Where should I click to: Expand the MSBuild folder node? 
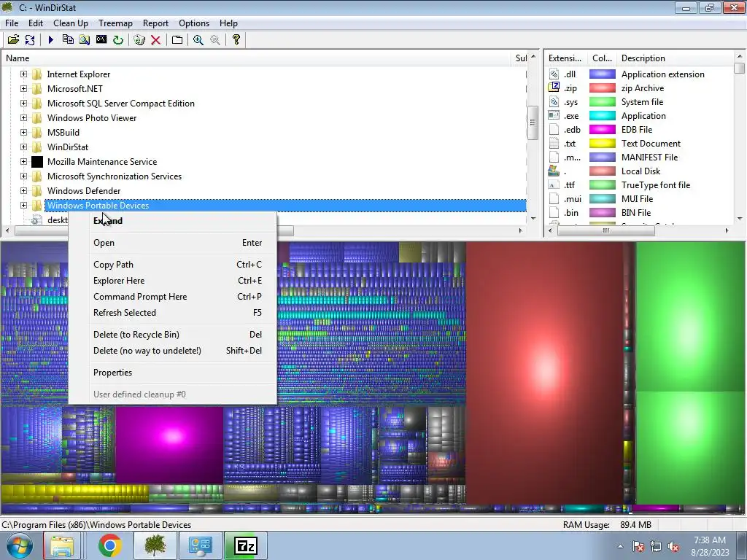pyautogui.click(x=23, y=133)
